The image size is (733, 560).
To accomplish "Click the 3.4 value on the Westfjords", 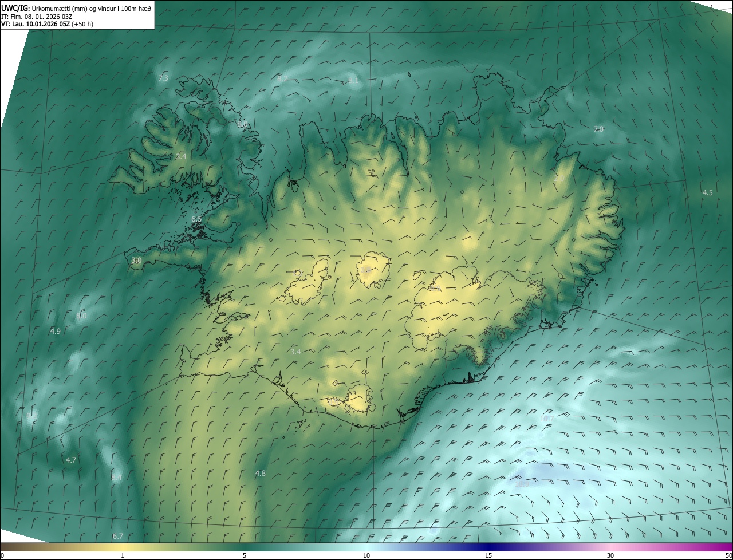I will 181,156.
